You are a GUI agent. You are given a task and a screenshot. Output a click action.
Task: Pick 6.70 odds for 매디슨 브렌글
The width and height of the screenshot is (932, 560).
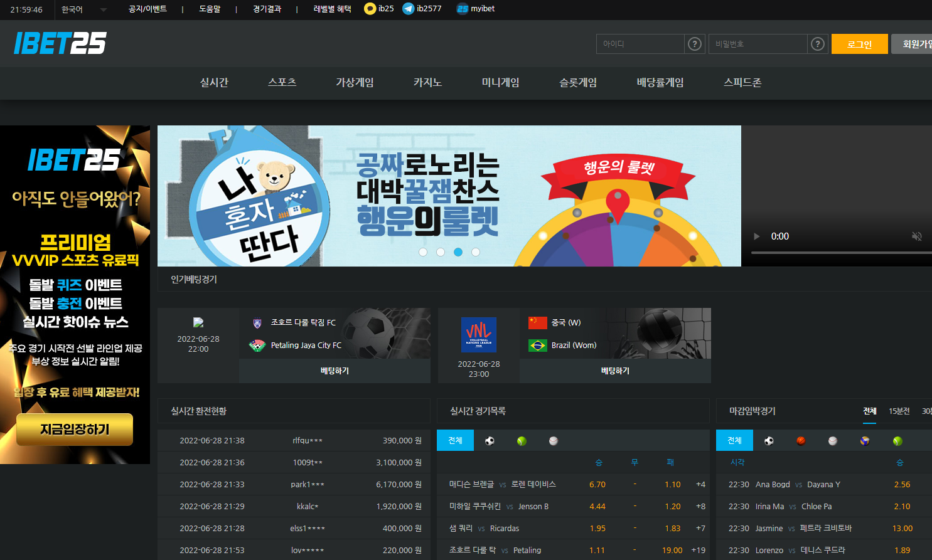[597, 484]
